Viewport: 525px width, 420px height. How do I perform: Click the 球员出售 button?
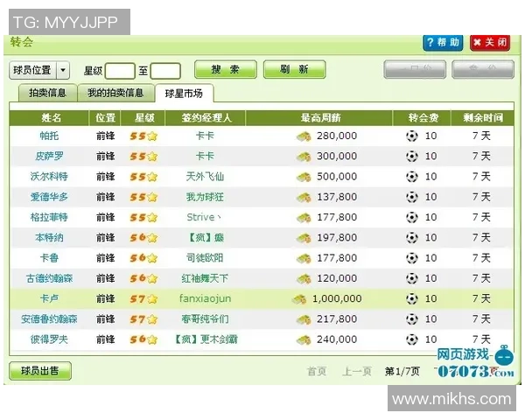pos(40,371)
